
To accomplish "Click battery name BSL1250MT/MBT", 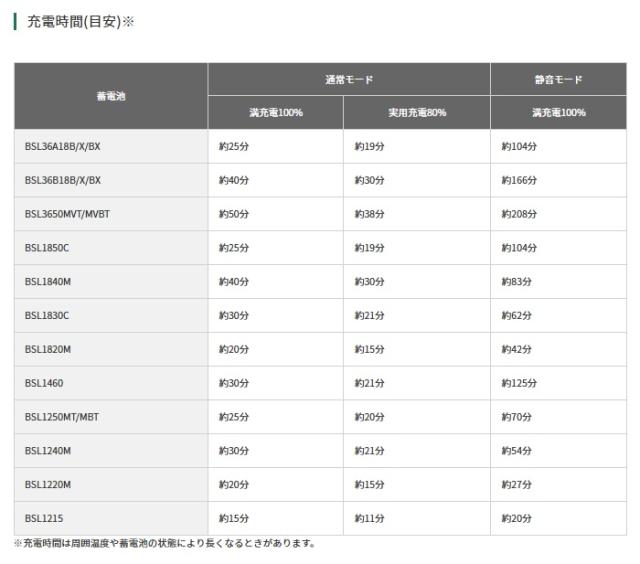I will pos(62,417).
